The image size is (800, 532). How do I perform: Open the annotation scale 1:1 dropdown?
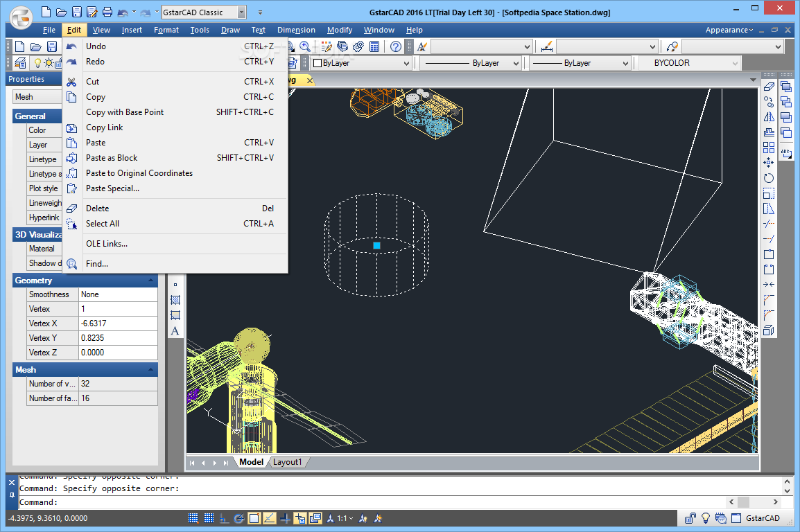click(345, 518)
